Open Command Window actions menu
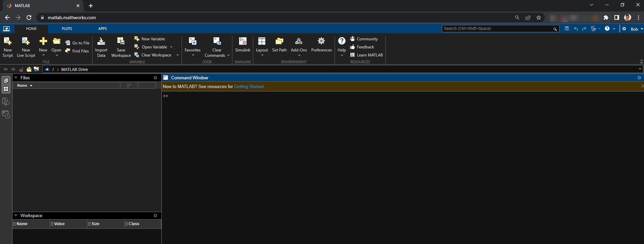644x244 pixels. [x=639, y=78]
